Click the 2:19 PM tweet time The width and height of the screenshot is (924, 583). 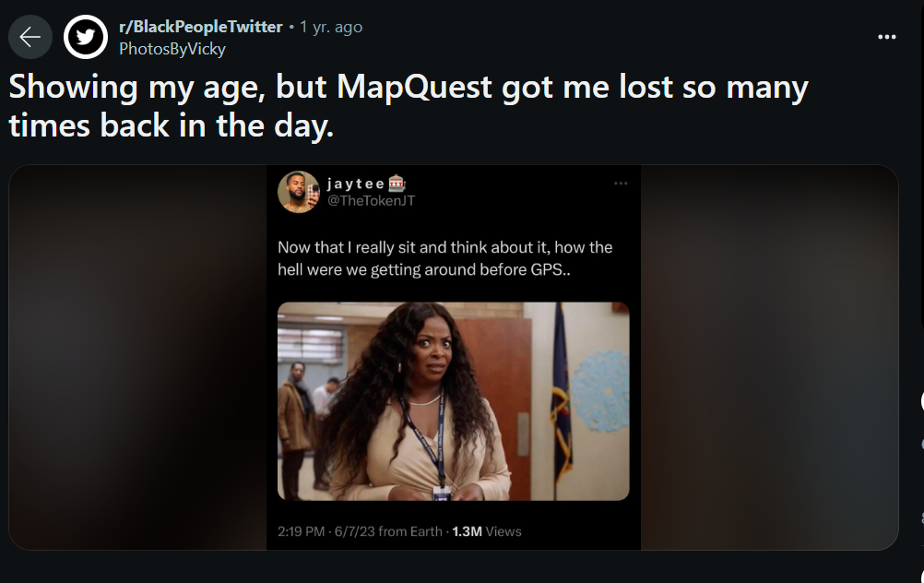(x=302, y=531)
